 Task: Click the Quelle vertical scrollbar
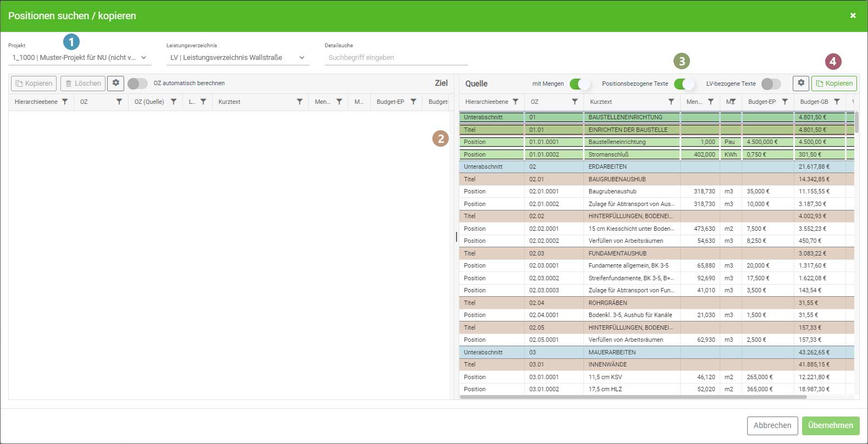856,122
